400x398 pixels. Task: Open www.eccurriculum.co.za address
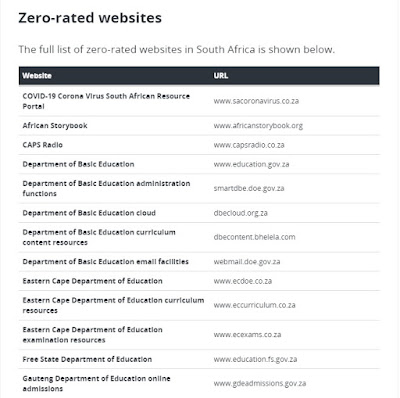254,305
